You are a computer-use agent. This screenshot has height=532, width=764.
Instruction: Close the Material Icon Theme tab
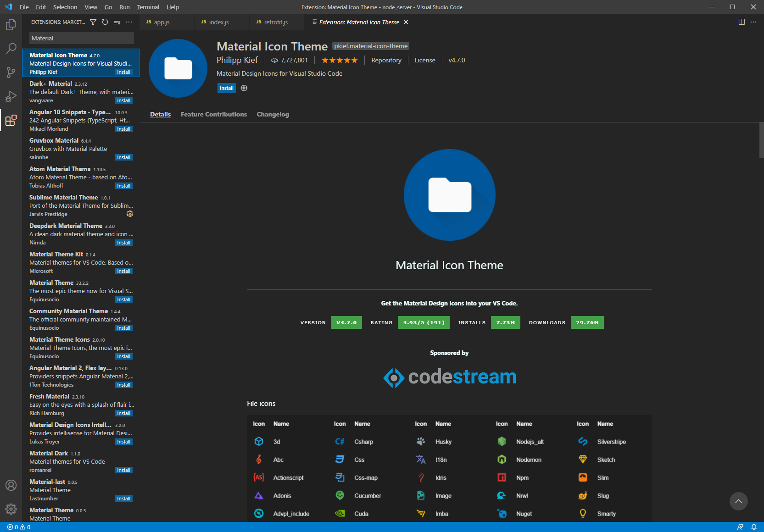pos(406,22)
